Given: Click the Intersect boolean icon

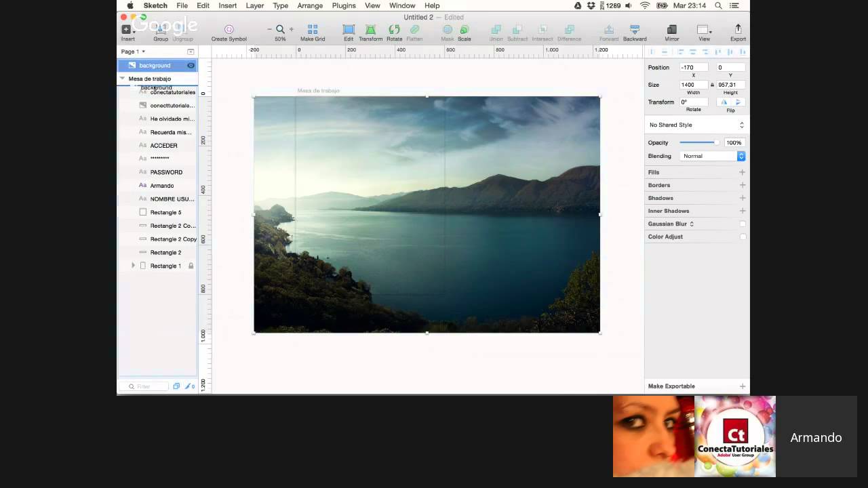Looking at the screenshot, I should (542, 29).
